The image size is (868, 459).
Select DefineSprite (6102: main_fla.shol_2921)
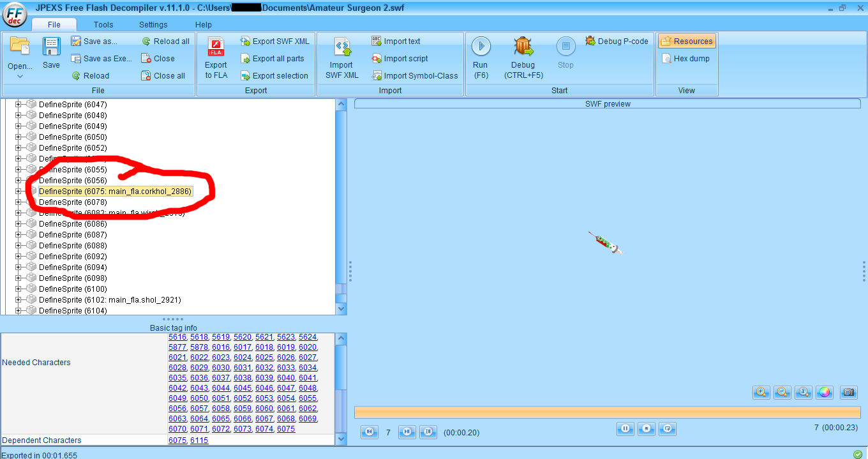click(110, 299)
